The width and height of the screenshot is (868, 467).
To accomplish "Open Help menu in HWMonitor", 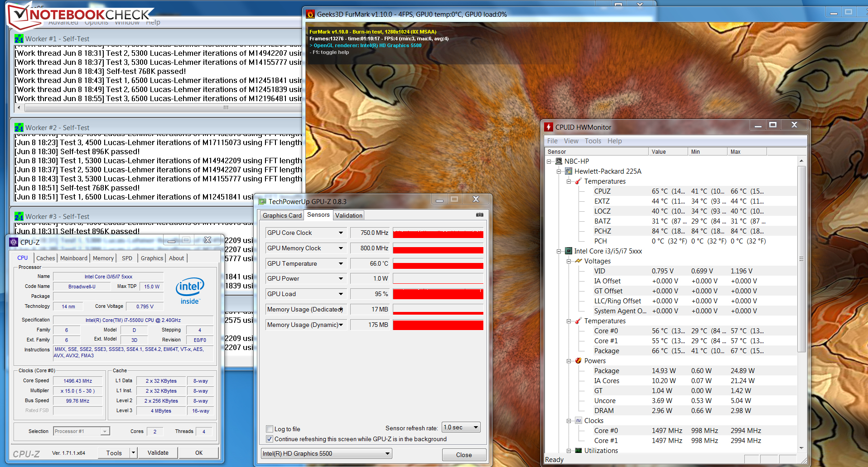I will [614, 141].
